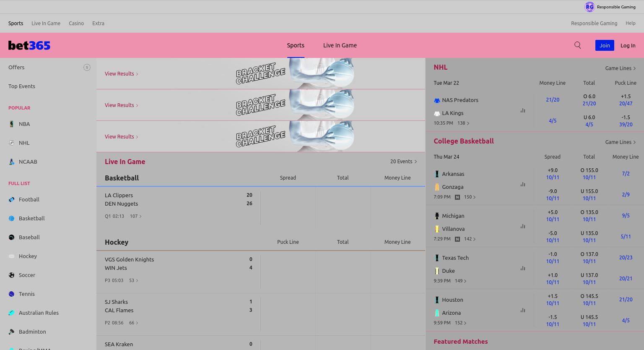644x350 pixels.
Task: Click the Soccer ball icon
Action: 12,275
